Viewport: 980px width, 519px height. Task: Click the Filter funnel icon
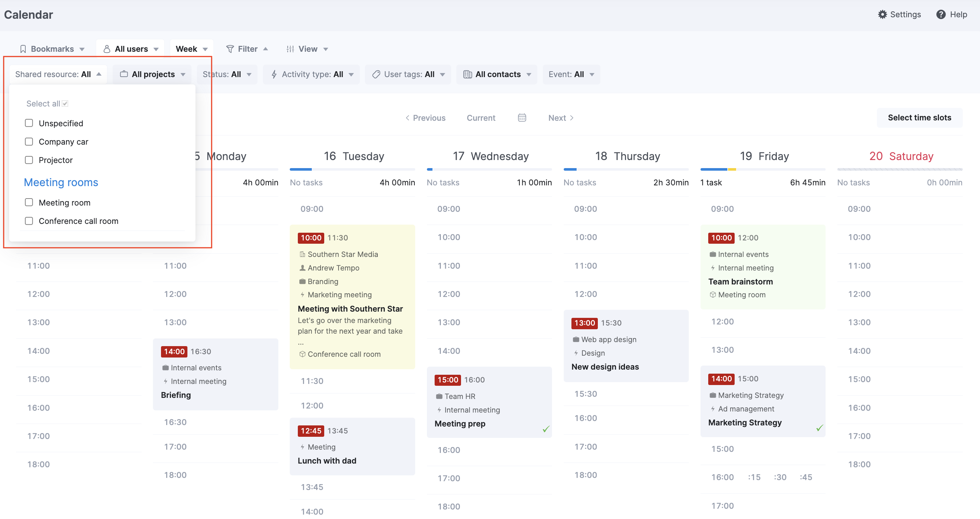click(x=230, y=49)
